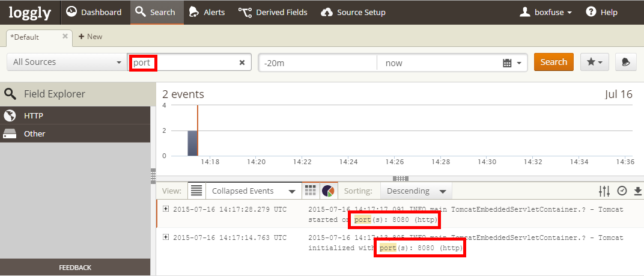Open the Derived Fields page

[x=273, y=12]
